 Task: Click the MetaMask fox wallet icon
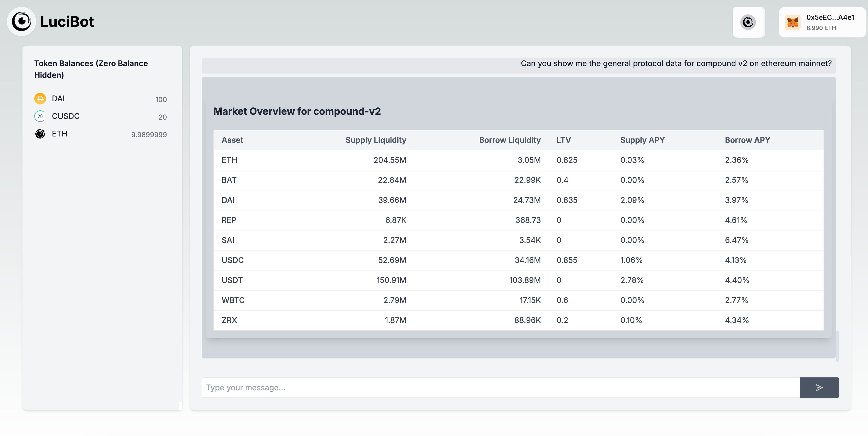pyautogui.click(x=793, y=22)
